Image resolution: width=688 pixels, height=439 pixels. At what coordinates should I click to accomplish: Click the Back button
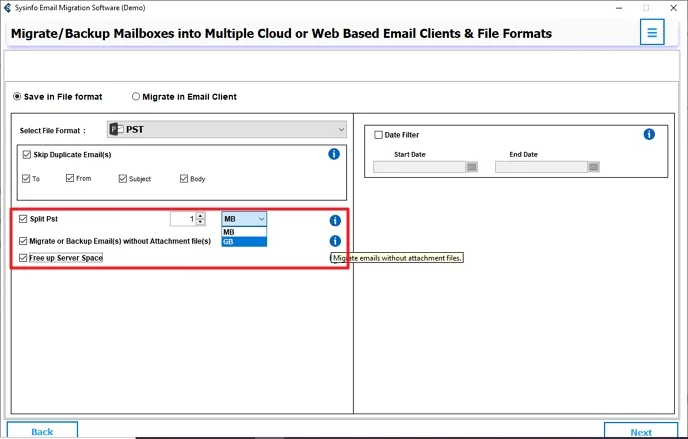coord(42,432)
